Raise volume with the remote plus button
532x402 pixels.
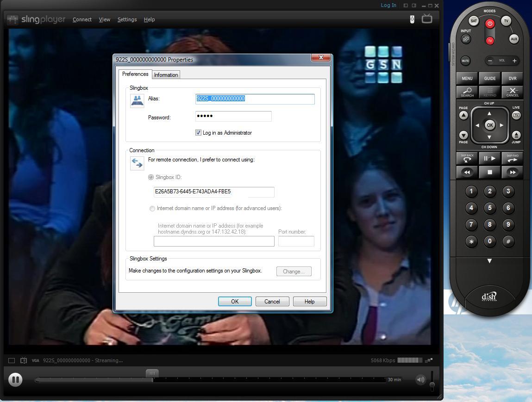pos(514,61)
